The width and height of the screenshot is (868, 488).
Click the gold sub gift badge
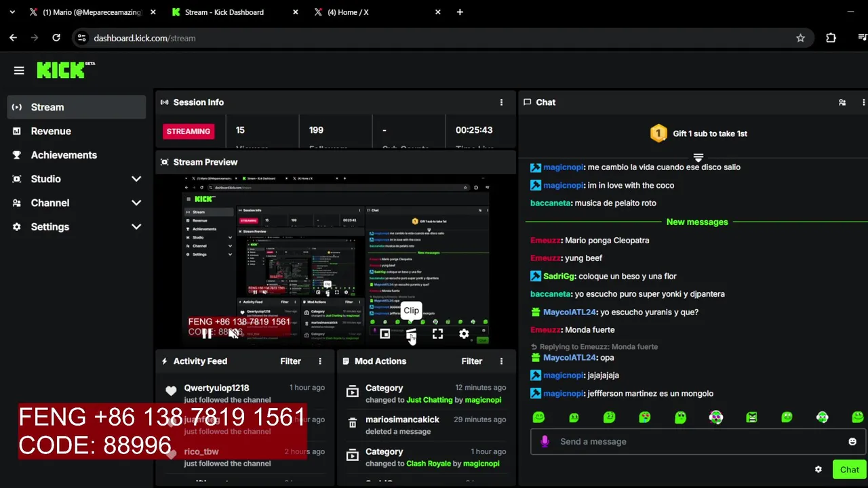tap(658, 134)
